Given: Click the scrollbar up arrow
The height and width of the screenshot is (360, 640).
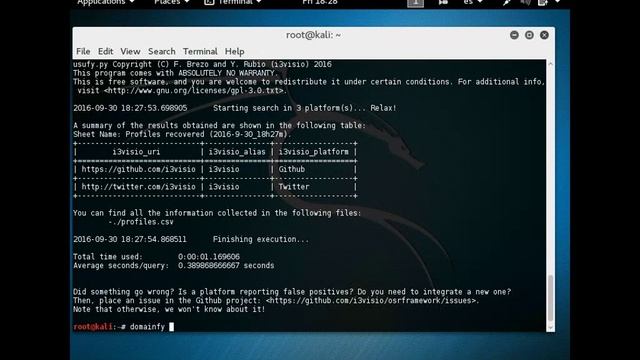Looking at the screenshot, I should click(551, 64).
